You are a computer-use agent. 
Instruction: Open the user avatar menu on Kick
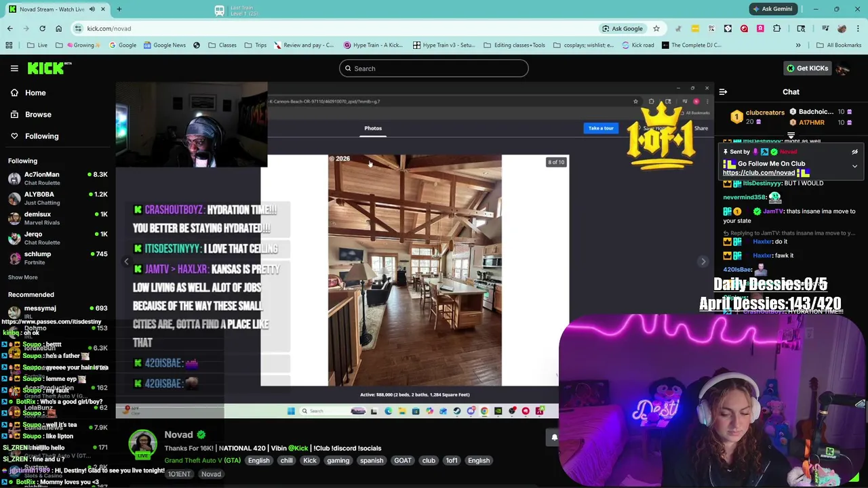(843, 68)
